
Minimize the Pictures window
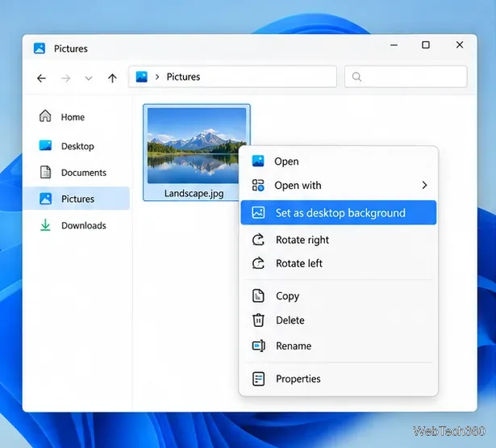[x=394, y=45]
